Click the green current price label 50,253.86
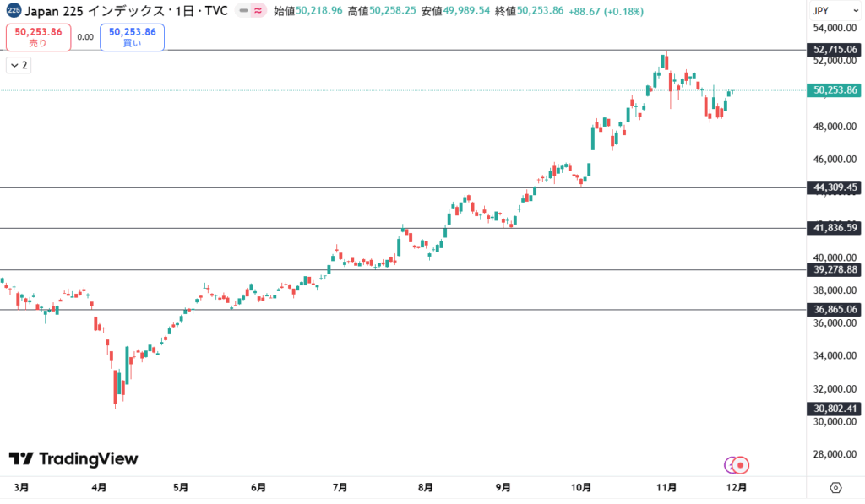 click(x=835, y=90)
